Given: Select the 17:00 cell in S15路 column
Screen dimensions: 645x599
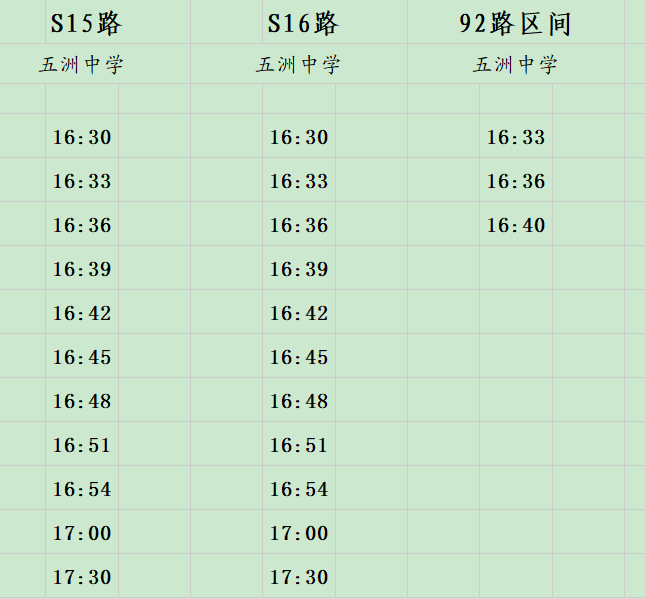Looking at the screenshot, I should 82,532.
